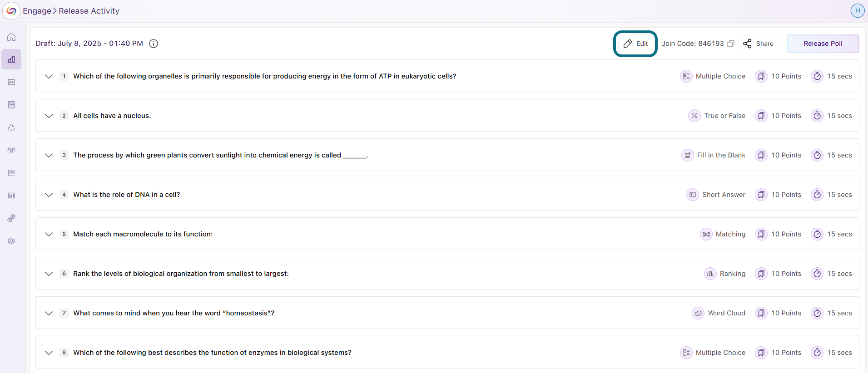Click timer icon on question 3
868x373 pixels.
tap(817, 155)
